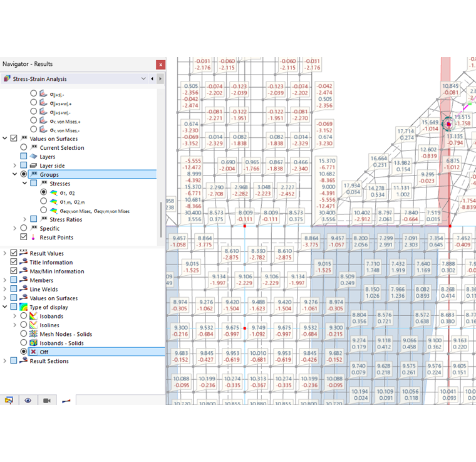Expand the Members node
The width and height of the screenshot is (476, 462).
(x=5, y=280)
